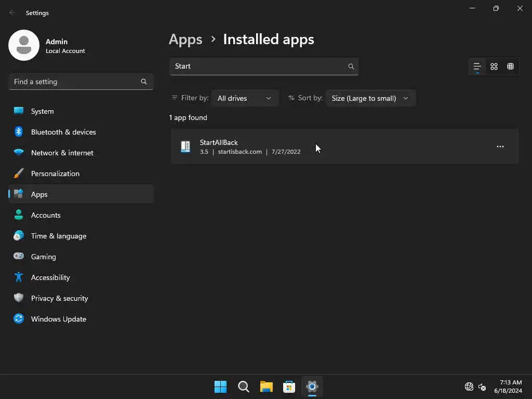Open Microsoft Store from the taskbar
Viewport: 532px width, 399px height.
(x=289, y=387)
